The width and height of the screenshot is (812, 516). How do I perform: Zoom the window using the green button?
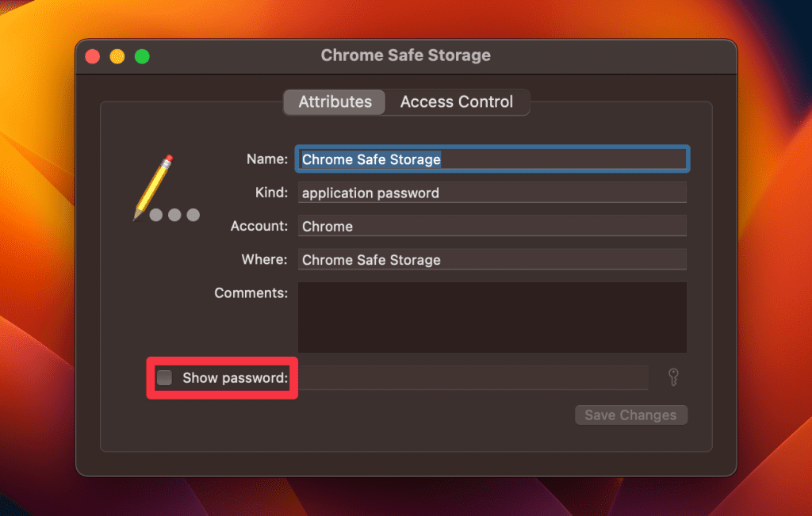coord(142,56)
